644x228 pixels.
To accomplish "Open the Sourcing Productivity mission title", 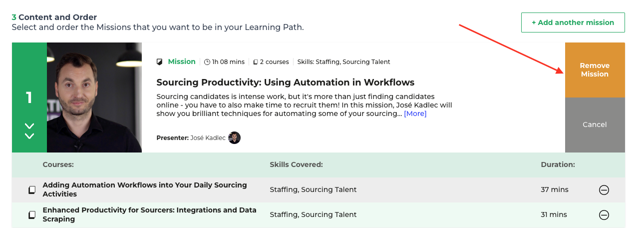I will pyautogui.click(x=286, y=82).
